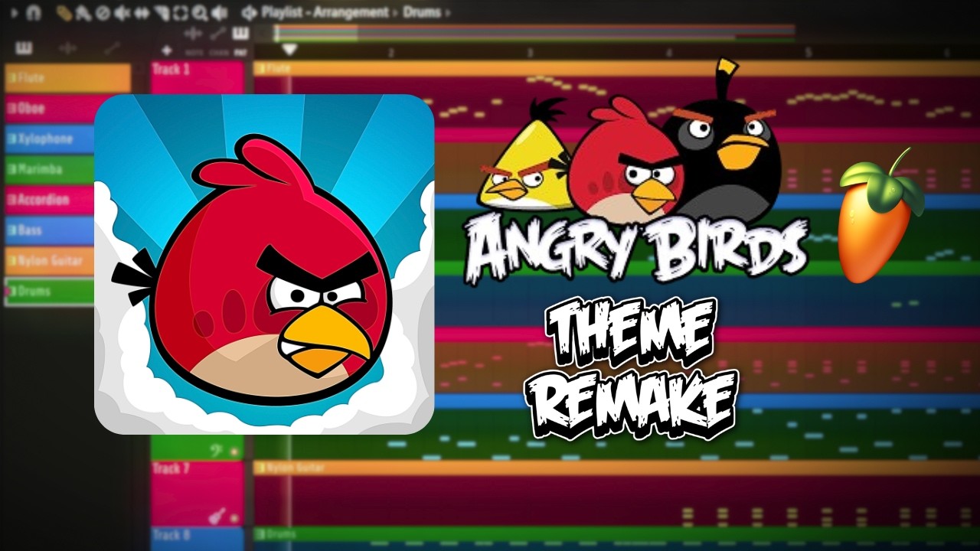
Task: Select the Draw pencil tool
Action: pyautogui.click(x=65, y=13)
